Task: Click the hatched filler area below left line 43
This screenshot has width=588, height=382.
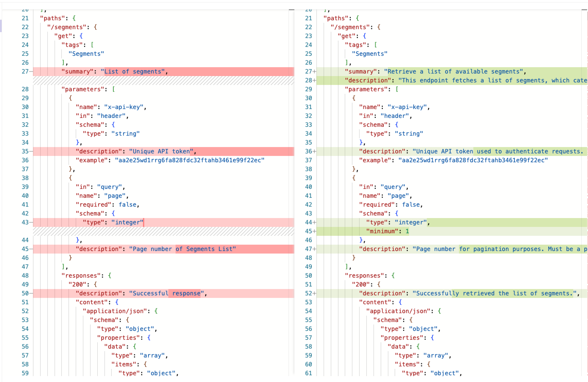Action: click(163, 232)
